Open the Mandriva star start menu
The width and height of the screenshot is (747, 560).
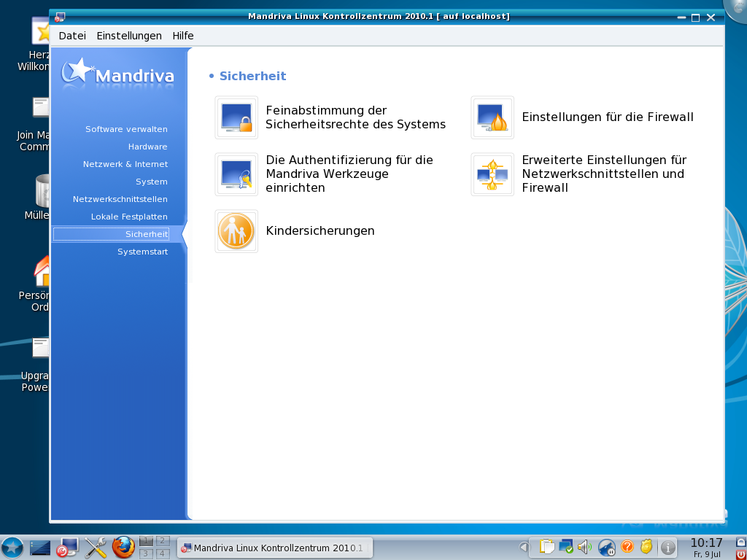(x=12, y=547)
